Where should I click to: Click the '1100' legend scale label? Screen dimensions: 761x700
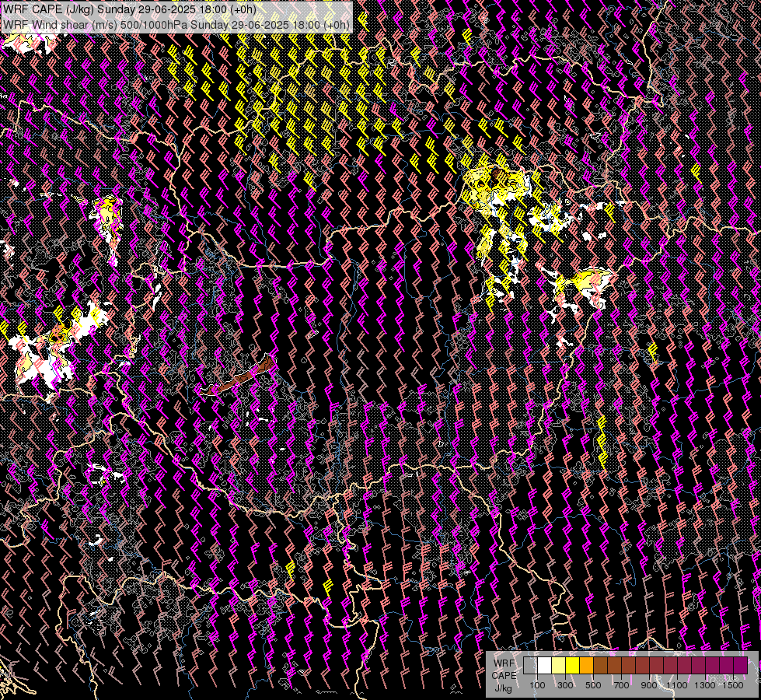tap(677, 685)
